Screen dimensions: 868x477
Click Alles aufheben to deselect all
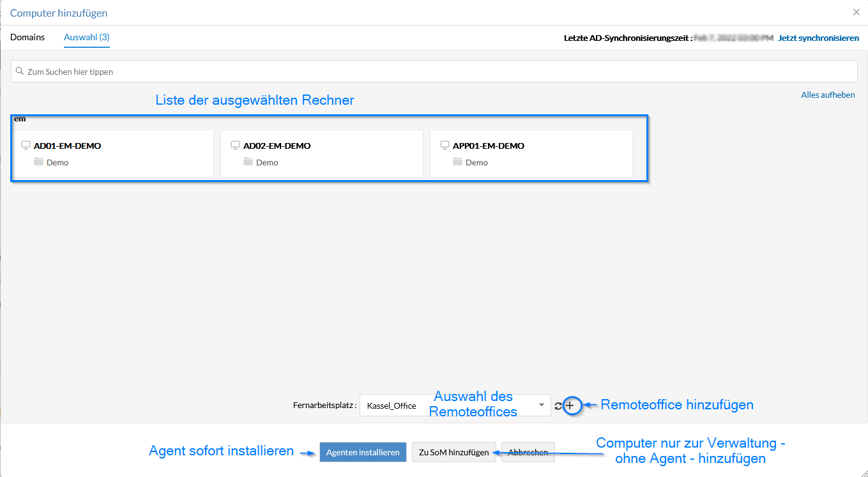(x=828, y=95)
